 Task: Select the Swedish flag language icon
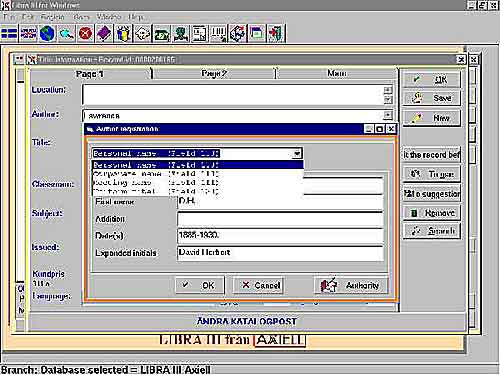click(x=9, y=34)
